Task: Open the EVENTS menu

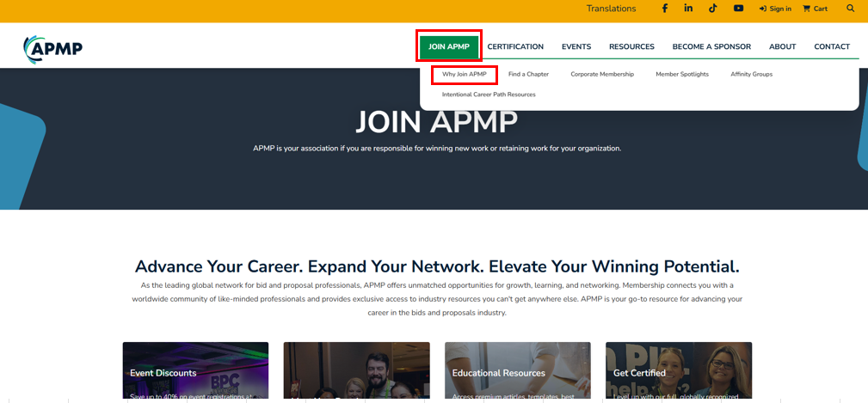Action: (x=576, y=46)
